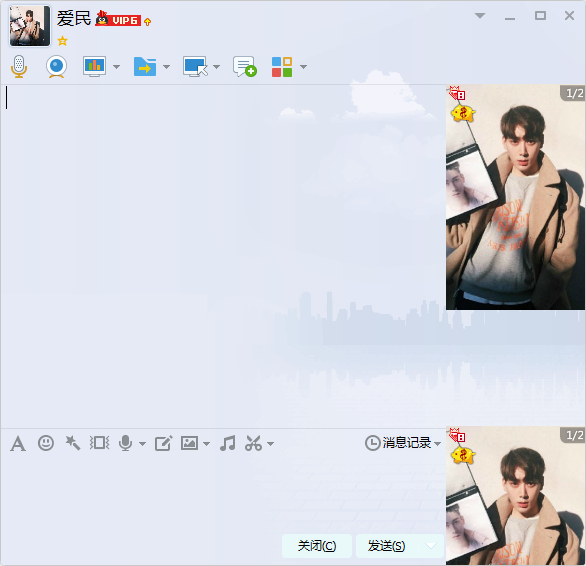Open the send options arrow beside 发送
Image resolution: width=586 pixels, height=566 pixels.
pyautogui.click(x=431, y=546)
